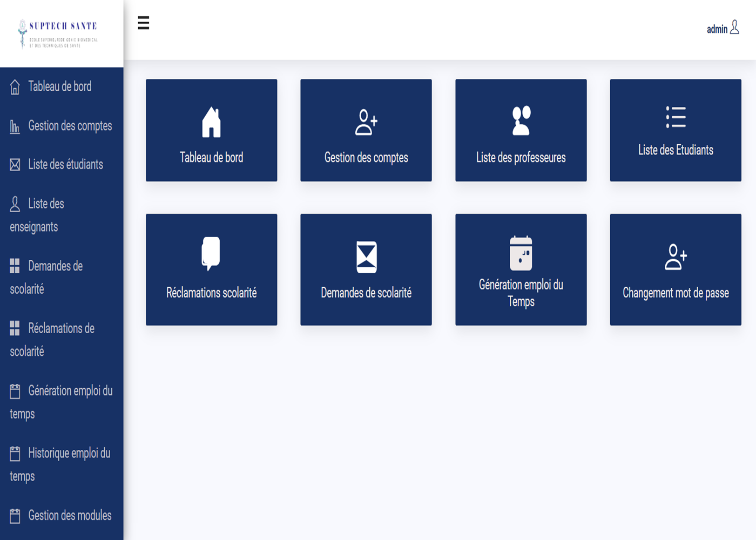Click the people icon on Liste des professeures card
This screenshot has width=756, height=540.
point(521,120)
